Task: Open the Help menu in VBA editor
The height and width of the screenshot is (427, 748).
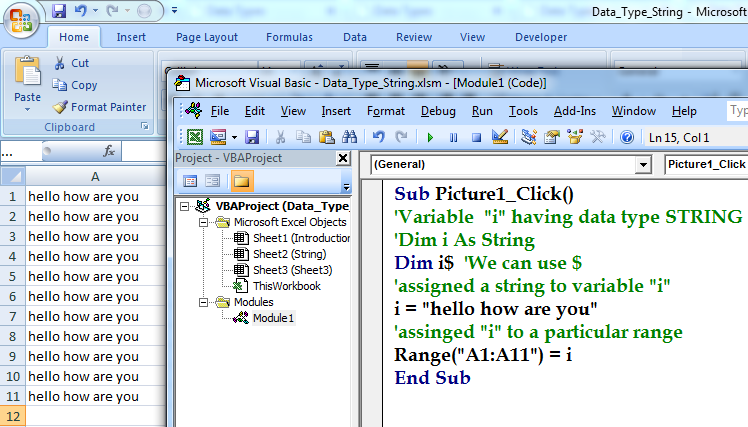Action: click(684, 111)
